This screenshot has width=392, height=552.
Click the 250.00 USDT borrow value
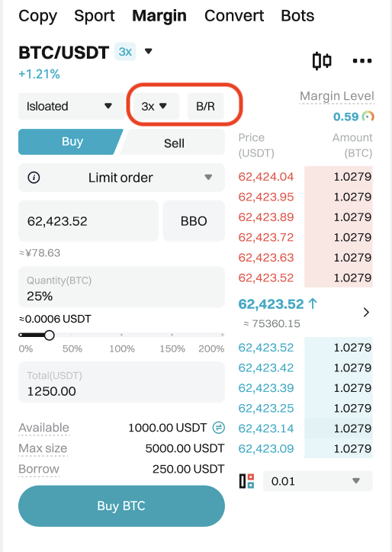coord(188,469)
